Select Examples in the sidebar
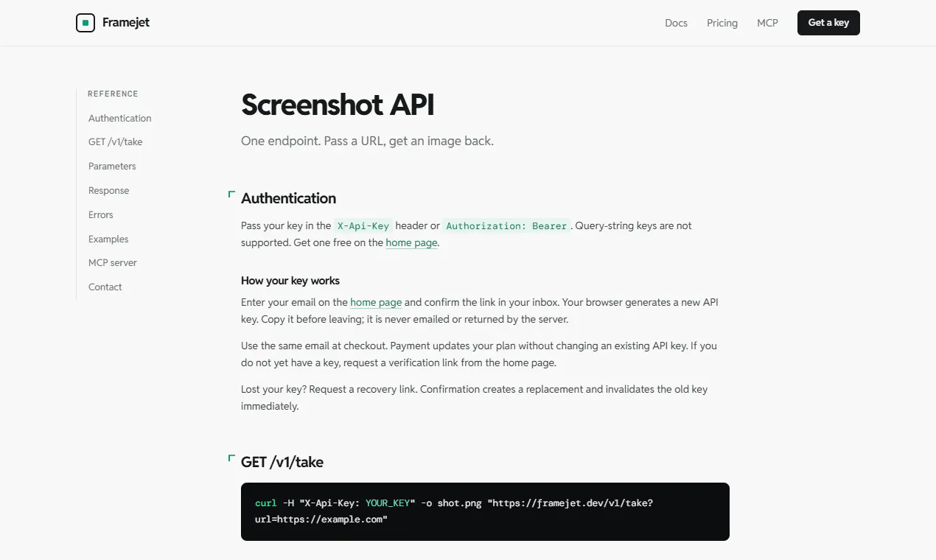 (x=108, y=239)
